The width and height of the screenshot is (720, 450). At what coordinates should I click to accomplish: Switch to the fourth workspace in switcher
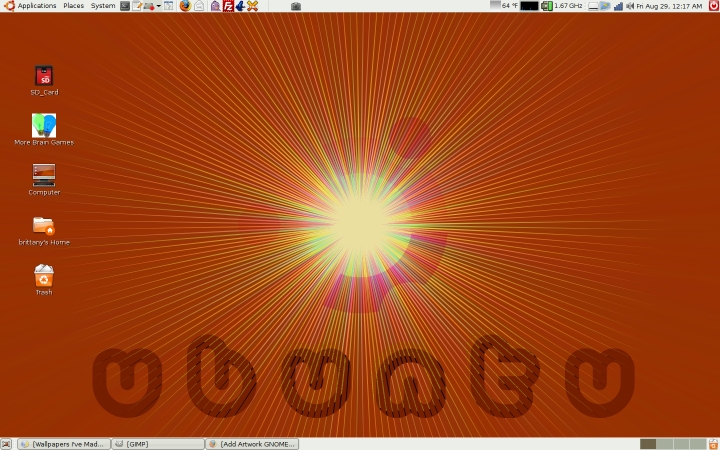[x=698, y=444]
